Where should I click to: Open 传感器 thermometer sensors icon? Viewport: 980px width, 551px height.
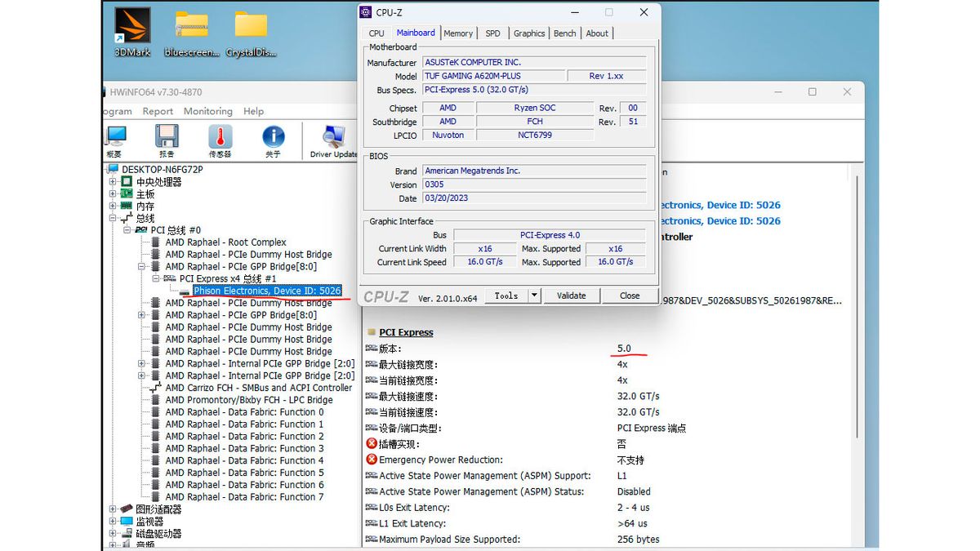(220, 137)
